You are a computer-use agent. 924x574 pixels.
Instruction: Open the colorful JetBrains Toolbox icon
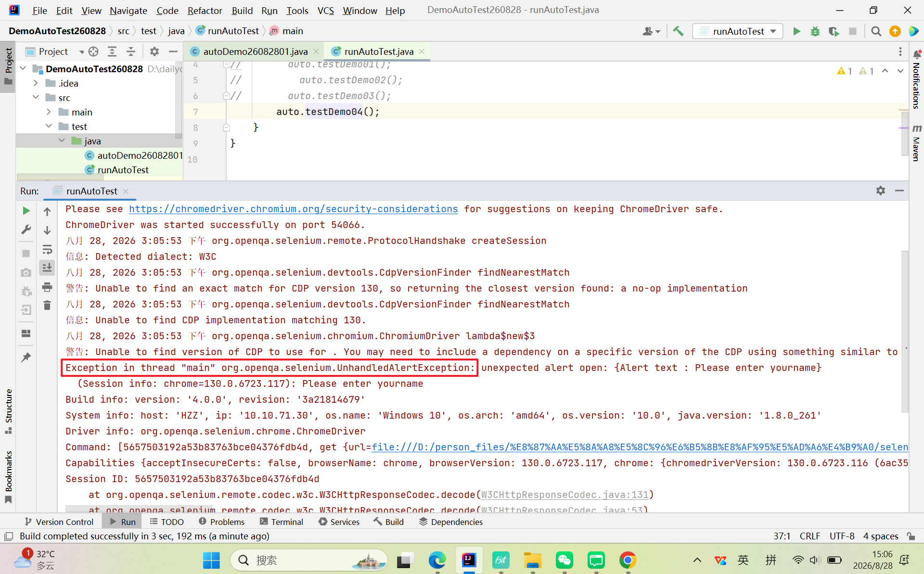[x=913, y=31]
